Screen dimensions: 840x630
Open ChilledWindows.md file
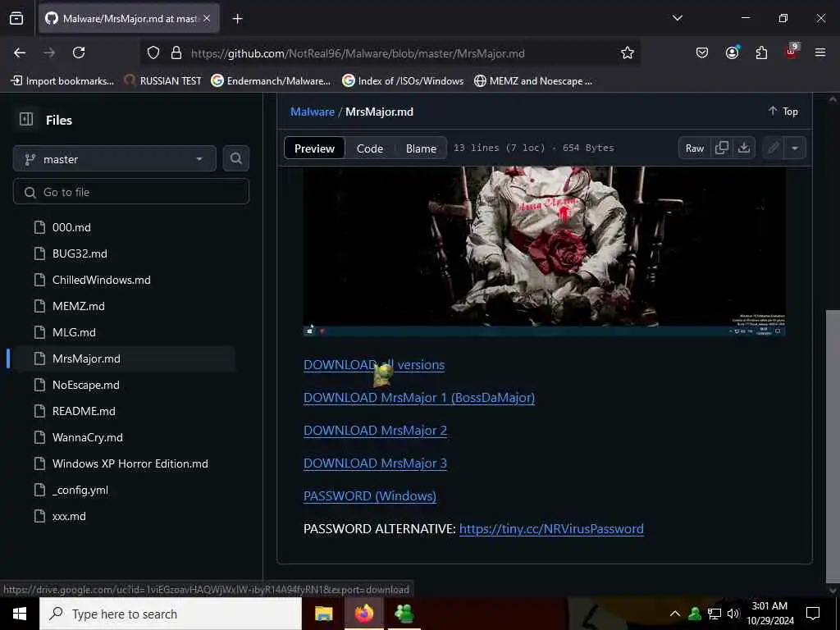pos(101,280)
